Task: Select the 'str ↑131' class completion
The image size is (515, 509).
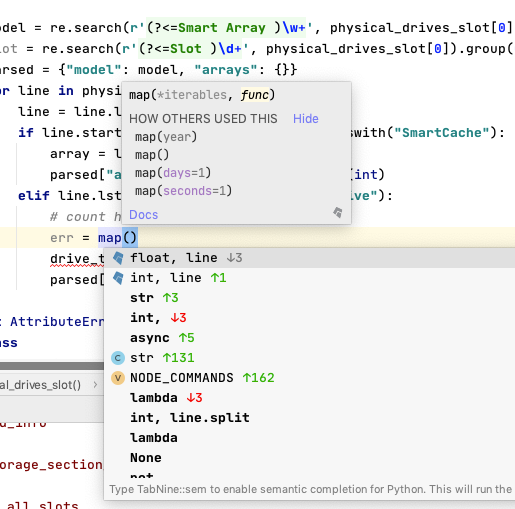Action: pos(309,358)
